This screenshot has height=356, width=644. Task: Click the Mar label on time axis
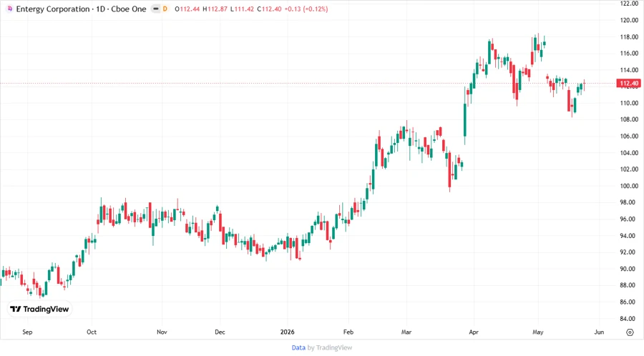[x=406, y=332]
